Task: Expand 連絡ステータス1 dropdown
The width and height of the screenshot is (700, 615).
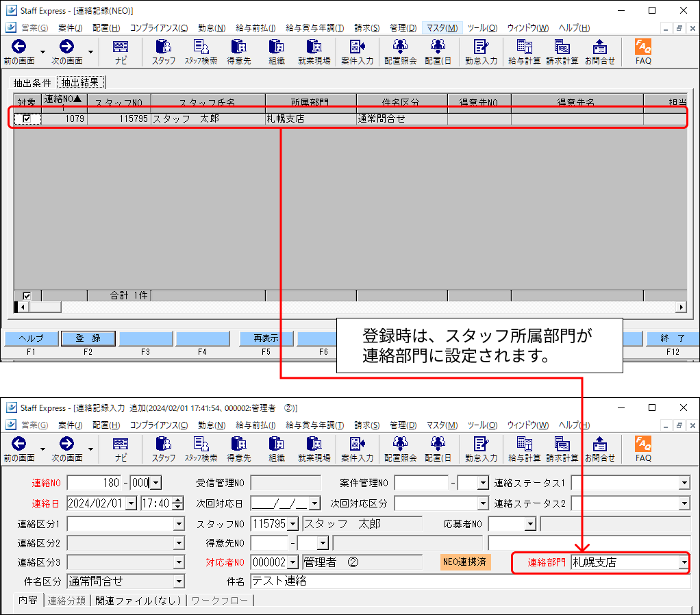Action: (x=685, y=483)
